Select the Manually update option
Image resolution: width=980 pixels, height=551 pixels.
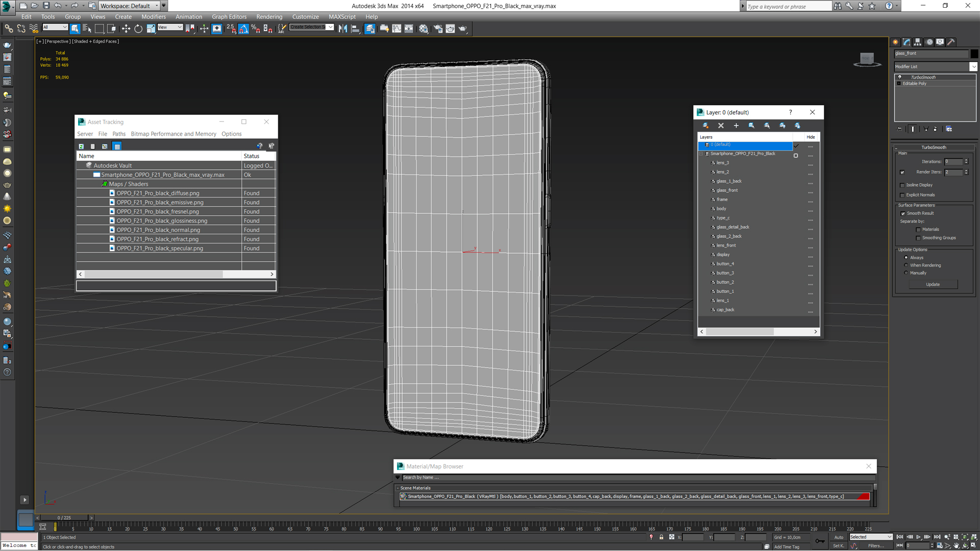click(x=906, y=273)
